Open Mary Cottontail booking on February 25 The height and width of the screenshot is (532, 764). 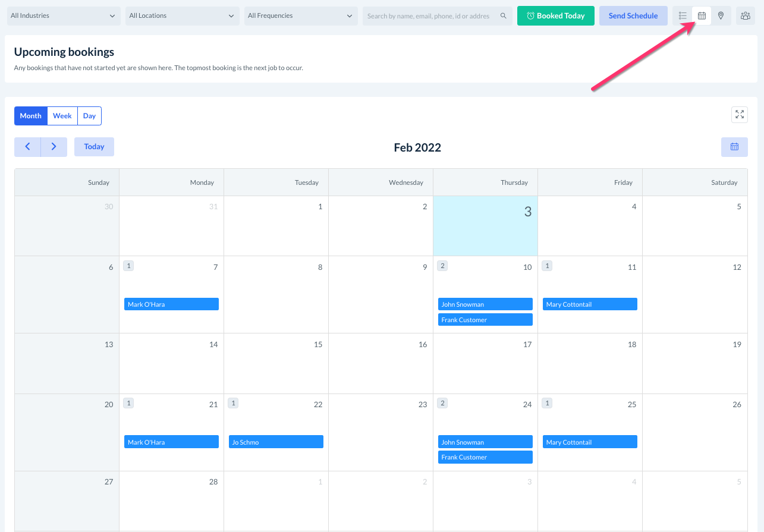[x=590, y=442]
